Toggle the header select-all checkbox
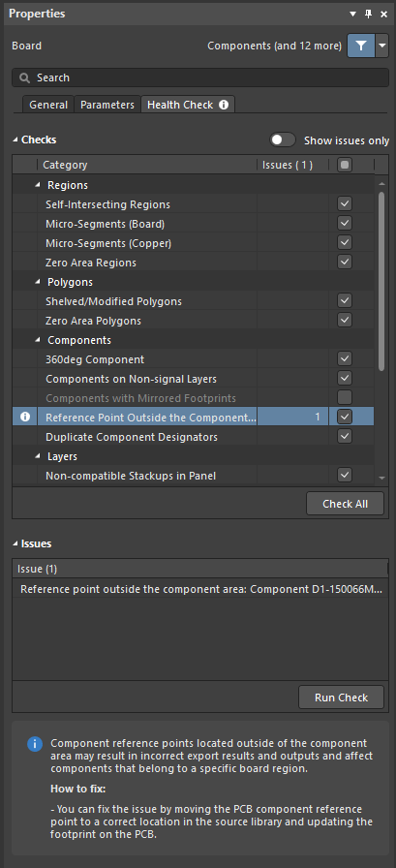 pos(345,165)
